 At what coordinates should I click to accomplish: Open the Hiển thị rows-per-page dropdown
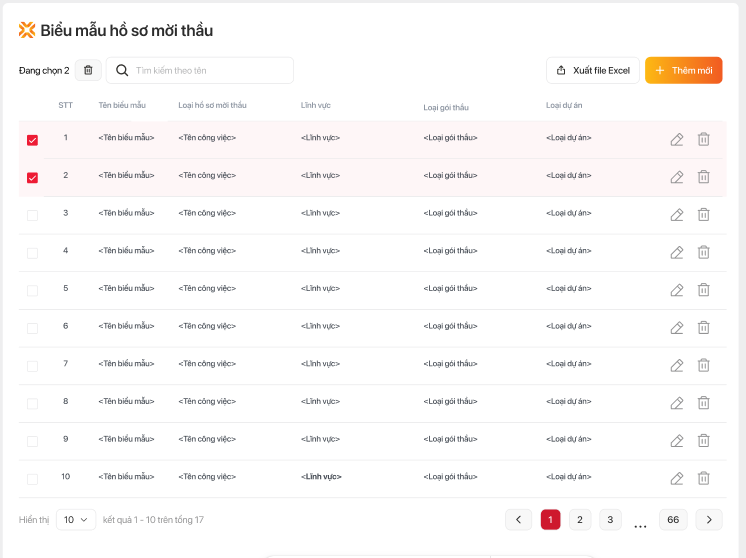[76, 520]
